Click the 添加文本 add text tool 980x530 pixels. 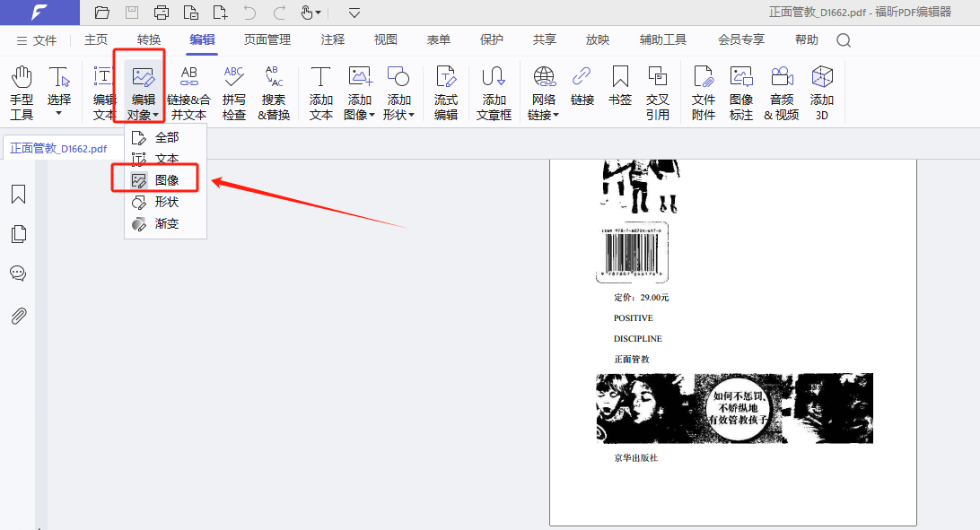tap(321, 92)
